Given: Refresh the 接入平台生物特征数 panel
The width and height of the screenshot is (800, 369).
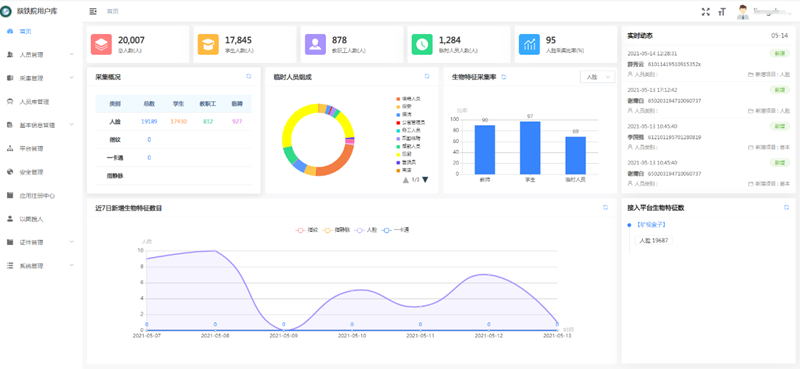Looking at the screenshot, I should (x=786, y=207).
